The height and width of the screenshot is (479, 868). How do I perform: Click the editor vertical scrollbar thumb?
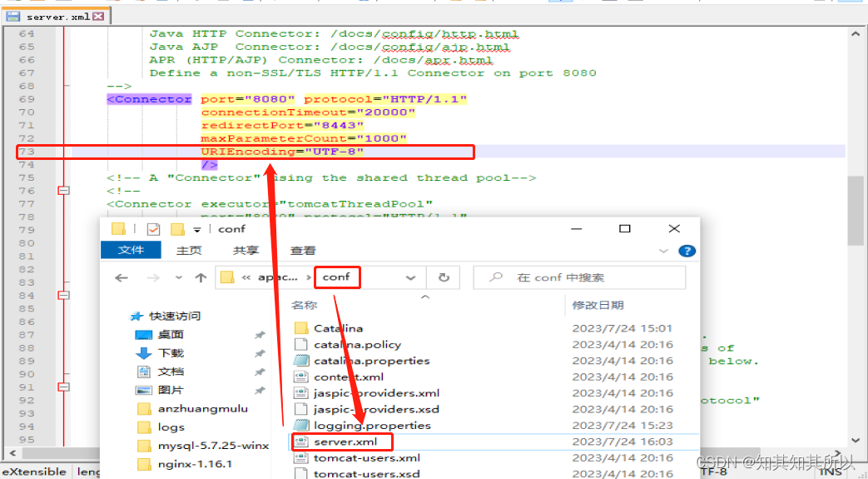tap(856, 211)
